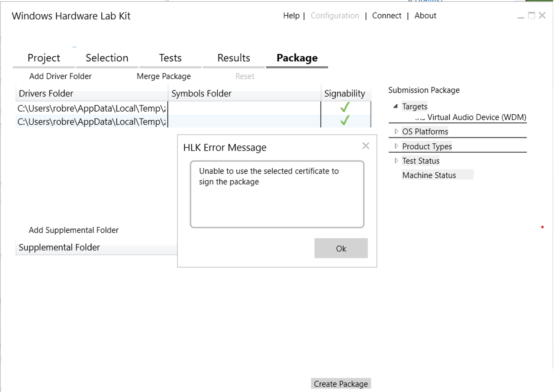Click Add Driver Folder

click(60, 76)
